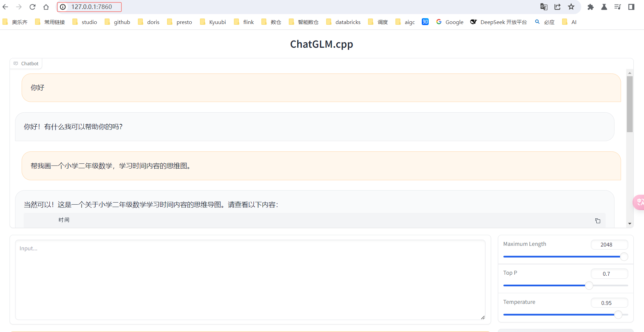Open the doris bookmark folder
This screenshot has height=332, width=644.
coord(148,22)
